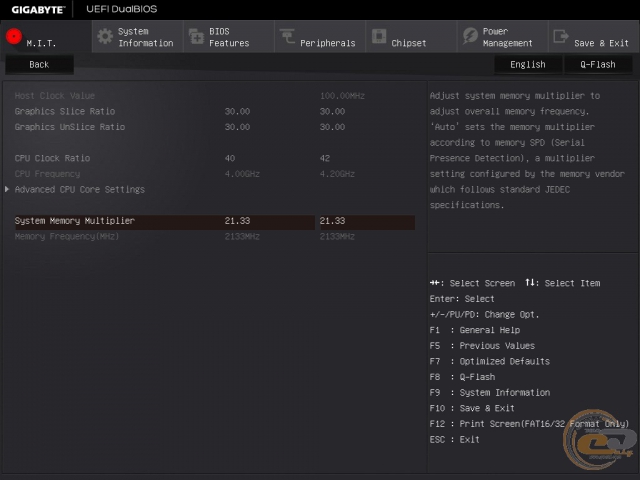Viewport: 640px width, 480px height.
Task: Change language with the English button
Action: click(x=528, y=64)
